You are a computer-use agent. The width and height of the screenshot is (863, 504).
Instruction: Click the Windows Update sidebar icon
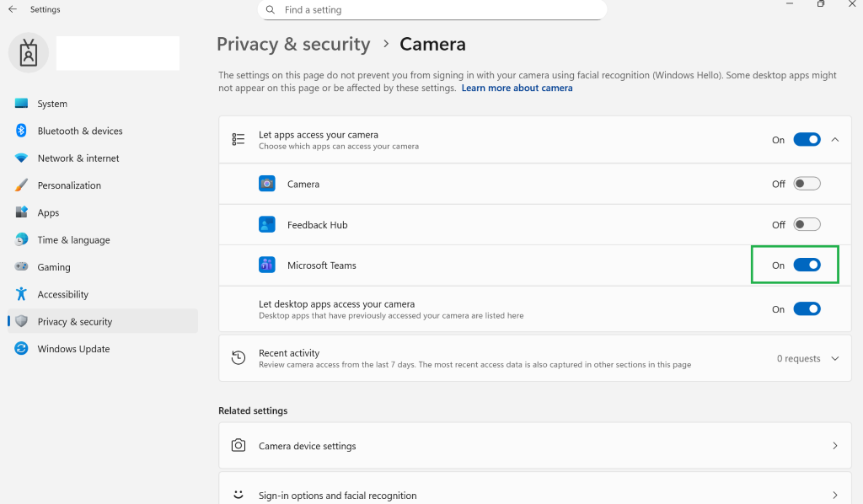22,349
